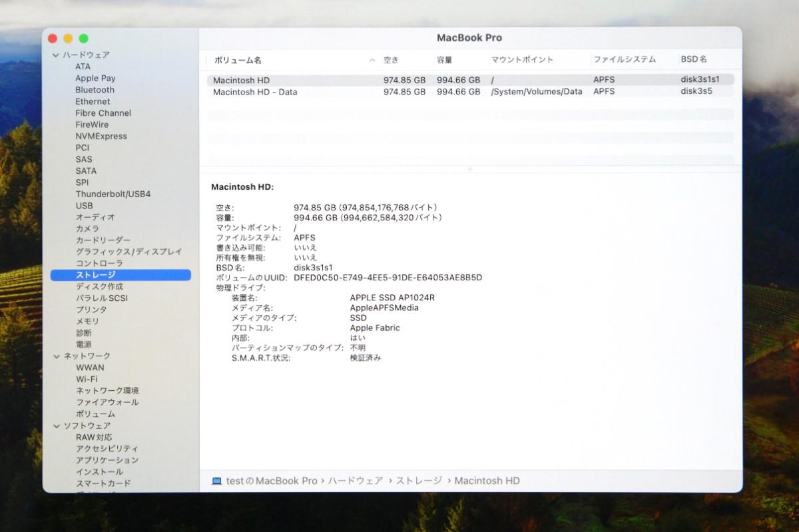Select SPI in the sidebar

[x=82, y=182]
